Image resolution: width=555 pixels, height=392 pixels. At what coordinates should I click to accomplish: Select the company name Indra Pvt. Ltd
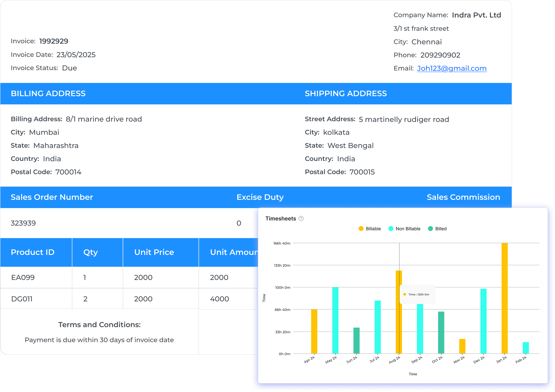(x=476, y=15)
